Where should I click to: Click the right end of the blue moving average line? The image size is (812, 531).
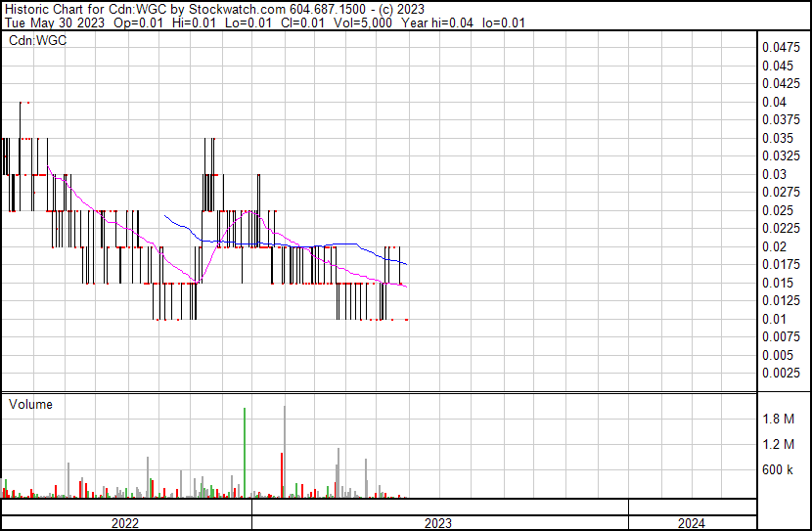[x=406, y=264]
